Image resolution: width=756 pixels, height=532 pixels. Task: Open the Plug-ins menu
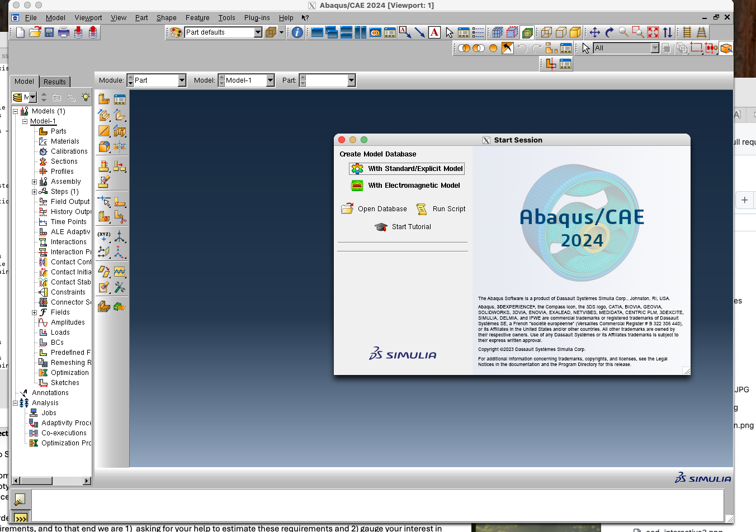click(257, 17)
